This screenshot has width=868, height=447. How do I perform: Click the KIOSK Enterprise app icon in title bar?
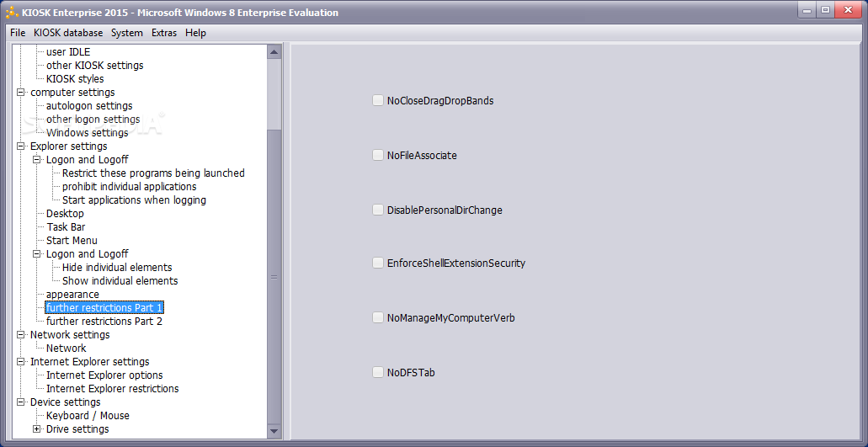pos(12,12)
